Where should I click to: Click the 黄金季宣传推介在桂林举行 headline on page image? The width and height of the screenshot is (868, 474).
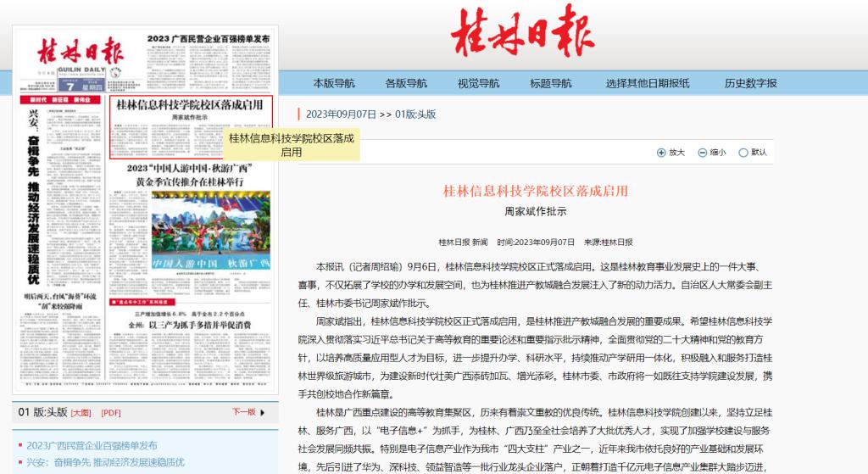189,181
